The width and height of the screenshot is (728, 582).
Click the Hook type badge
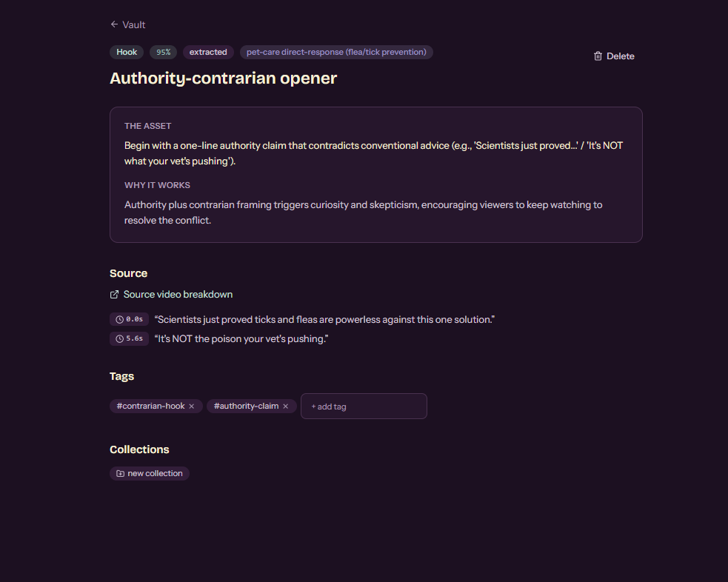[127, 52]
